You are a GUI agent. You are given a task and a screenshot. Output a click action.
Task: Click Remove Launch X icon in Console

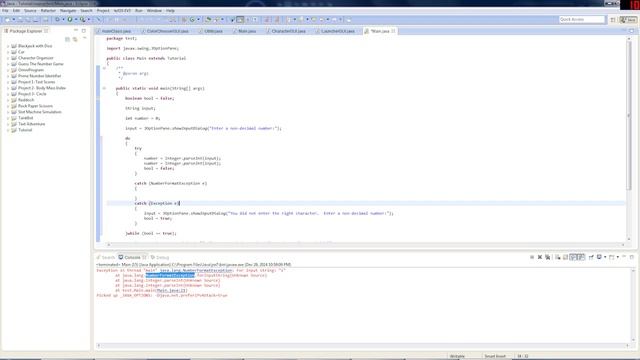pos(540,257)
